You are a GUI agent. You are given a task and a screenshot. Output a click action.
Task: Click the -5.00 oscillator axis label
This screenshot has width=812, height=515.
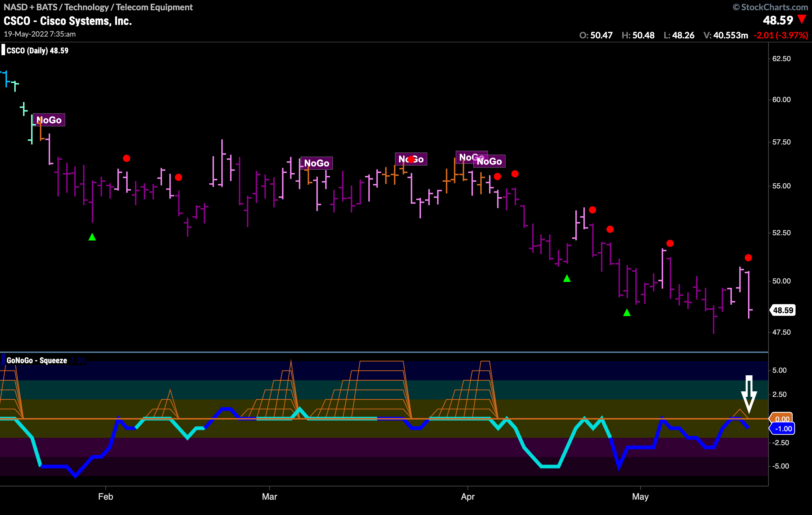781,466
